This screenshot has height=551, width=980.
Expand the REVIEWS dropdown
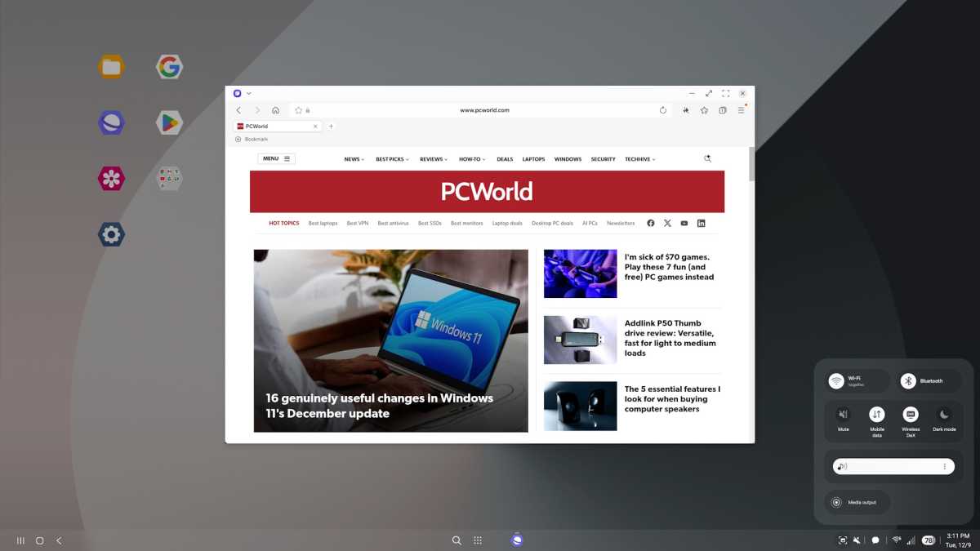434,159
